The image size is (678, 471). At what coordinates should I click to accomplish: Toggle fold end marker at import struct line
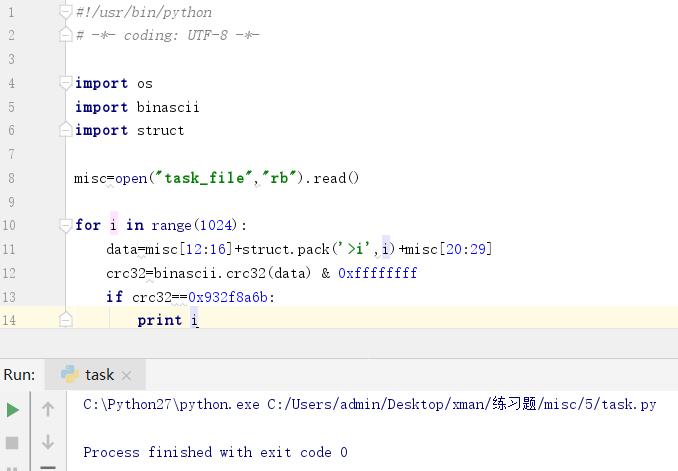(65, 129)
